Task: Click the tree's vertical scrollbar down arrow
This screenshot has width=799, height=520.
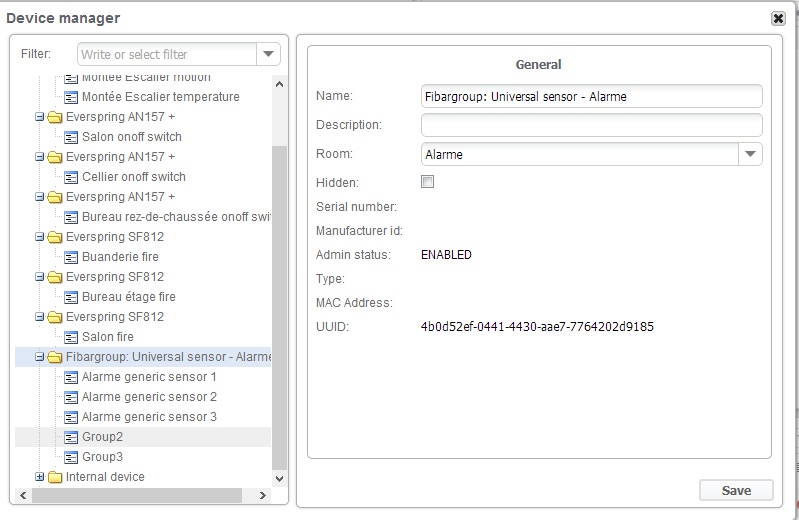Action: 279,477
